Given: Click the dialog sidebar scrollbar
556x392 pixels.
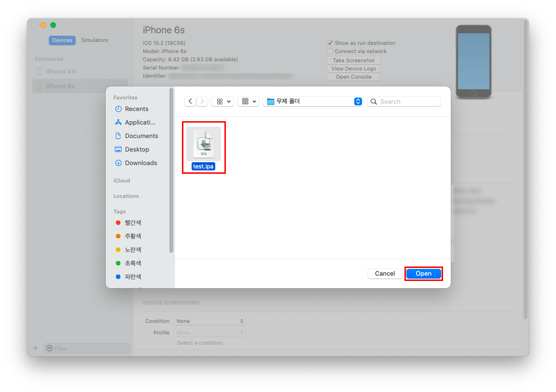Looking at the screenshot, I should (172, 170).
